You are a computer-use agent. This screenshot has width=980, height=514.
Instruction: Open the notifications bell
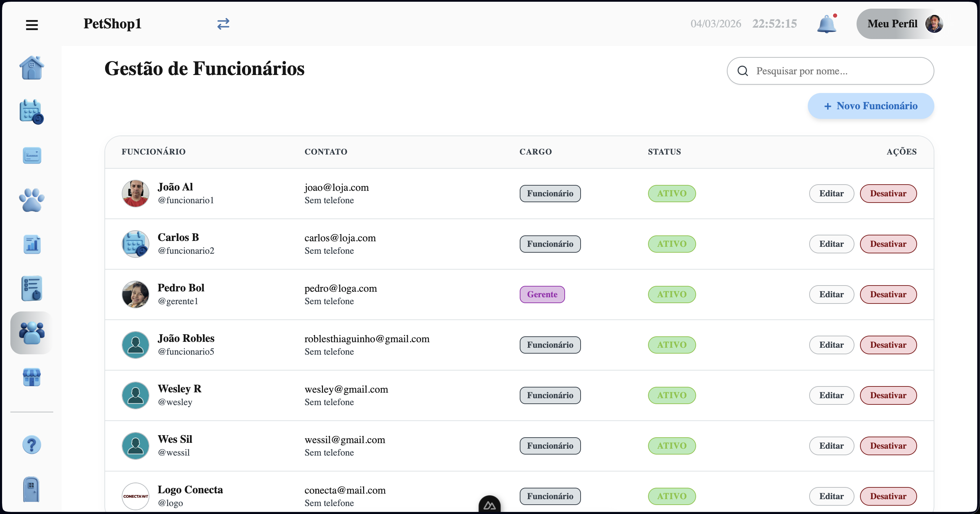point(826,24)
